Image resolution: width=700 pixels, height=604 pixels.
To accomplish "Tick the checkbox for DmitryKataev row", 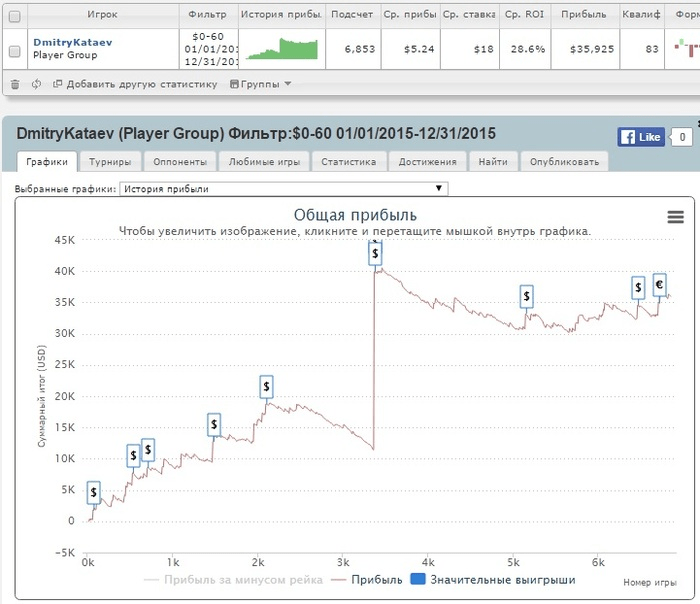I will (x=15, y=51).
